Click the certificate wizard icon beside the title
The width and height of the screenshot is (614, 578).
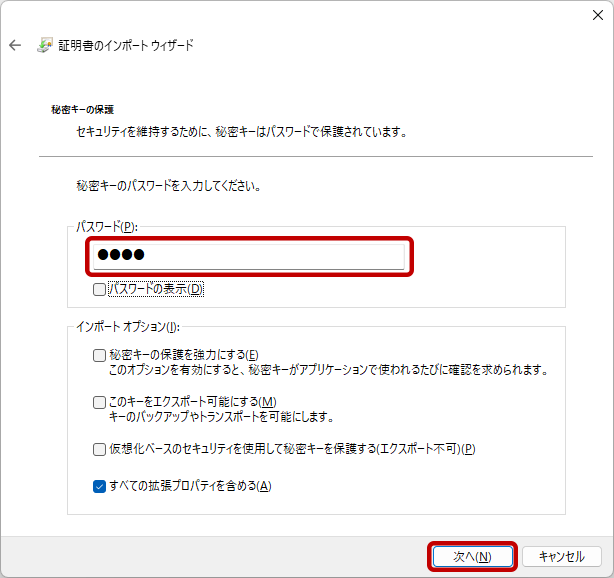45,46
